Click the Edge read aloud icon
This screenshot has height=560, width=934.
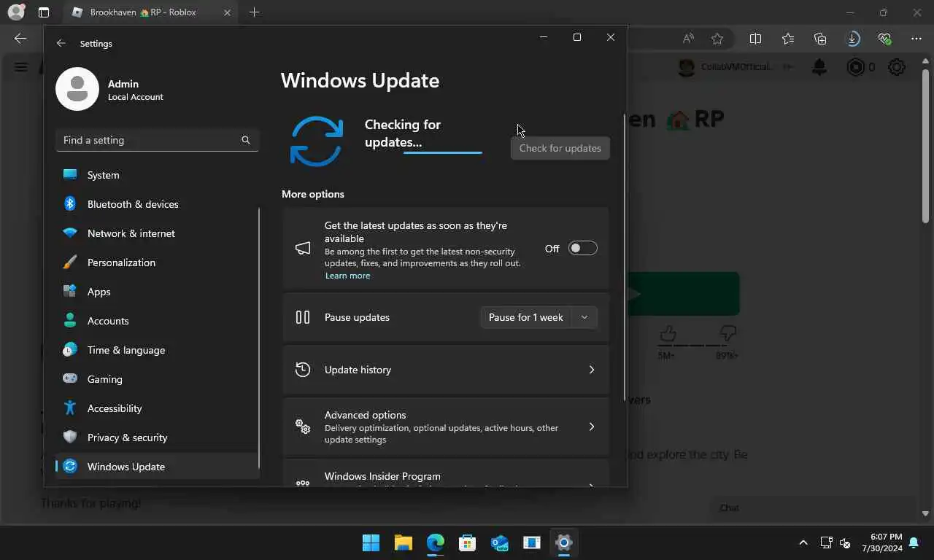click(688, 39)
